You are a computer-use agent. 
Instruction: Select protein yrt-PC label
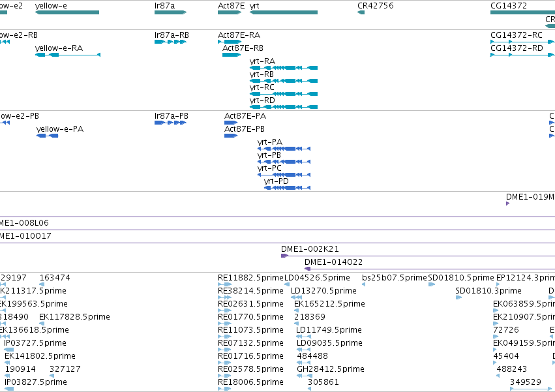coord(269,168)
